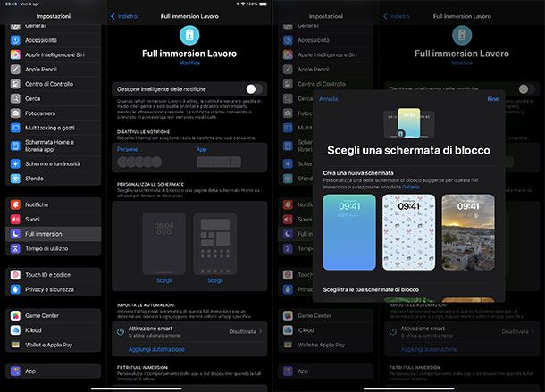Choose the sunset city photo lock screen thumbnail

click(x=468, y=232)
